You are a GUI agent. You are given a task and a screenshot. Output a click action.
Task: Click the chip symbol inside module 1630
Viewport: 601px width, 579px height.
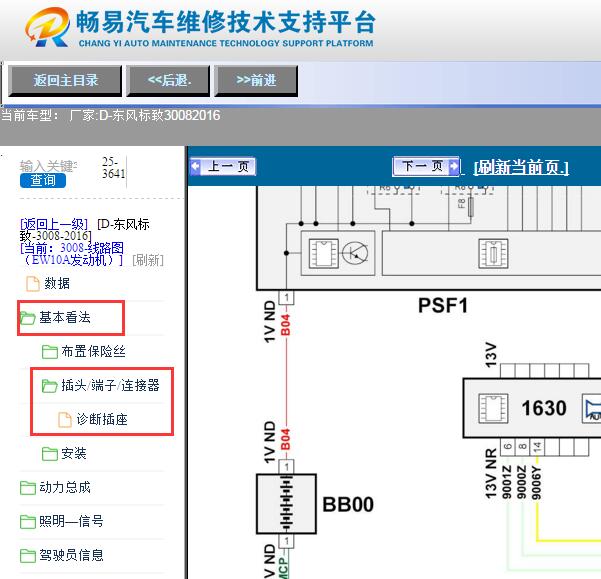(493, 408)
